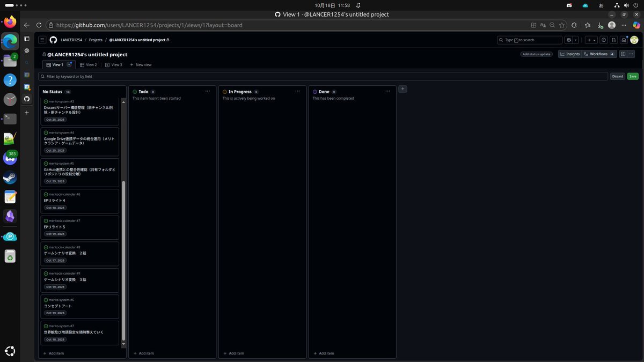Image resolution: width=644 pixels, height=362 pixels.
Task: Add a new column with plus button
Action: pos(402,89)
